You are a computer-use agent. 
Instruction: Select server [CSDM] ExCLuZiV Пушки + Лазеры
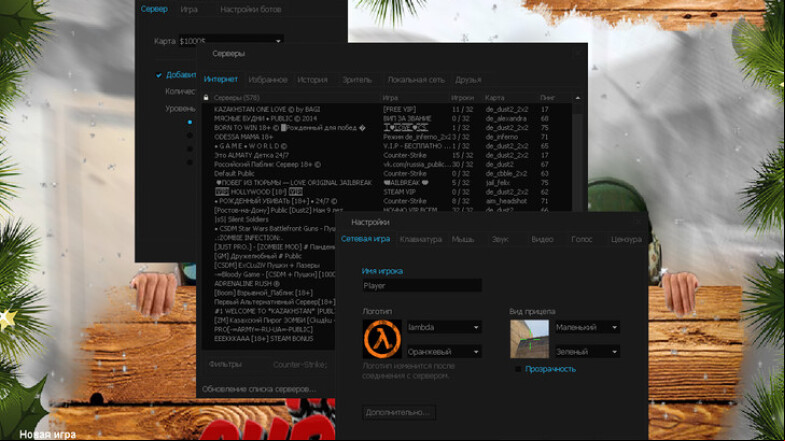click(267, 265)
